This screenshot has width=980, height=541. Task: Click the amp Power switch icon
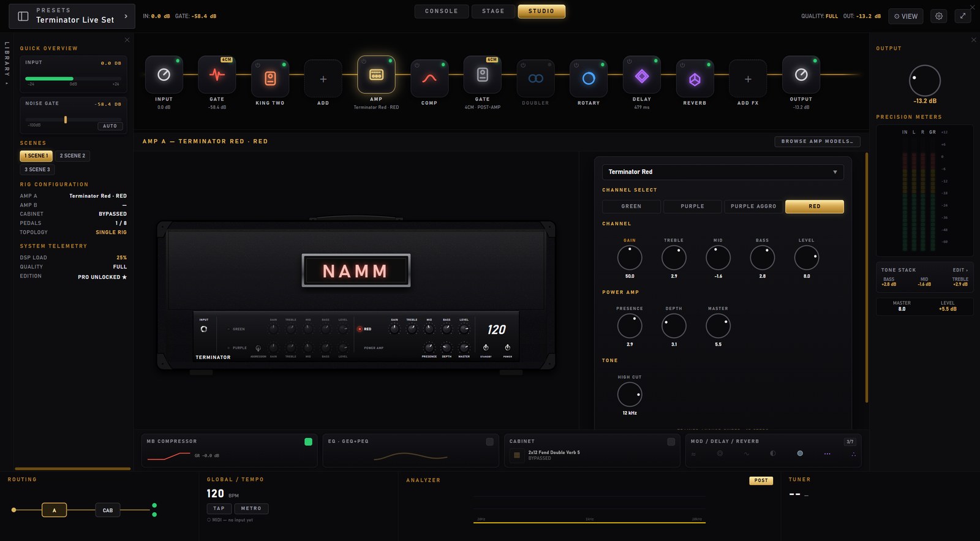click(x=507, y=347)
